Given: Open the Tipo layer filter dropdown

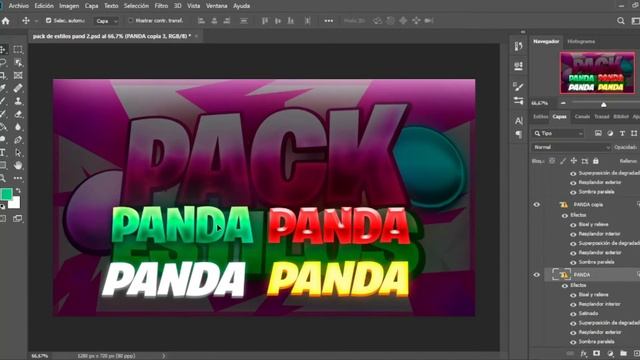Looking at the screenshot, I should (x=558, y=133).
